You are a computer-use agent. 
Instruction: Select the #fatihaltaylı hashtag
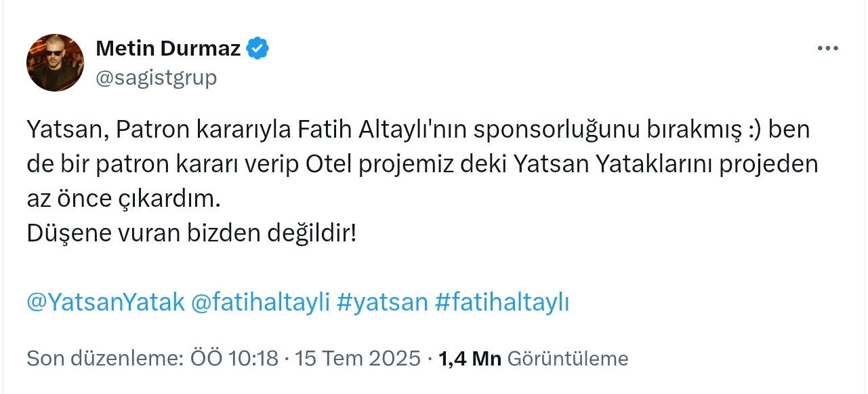pos(501,302)
